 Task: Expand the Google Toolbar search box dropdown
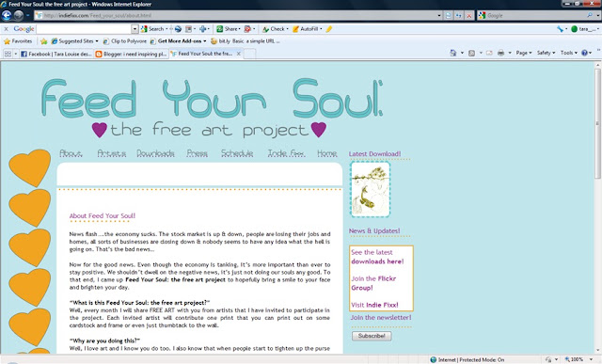[x=135, y=29]
